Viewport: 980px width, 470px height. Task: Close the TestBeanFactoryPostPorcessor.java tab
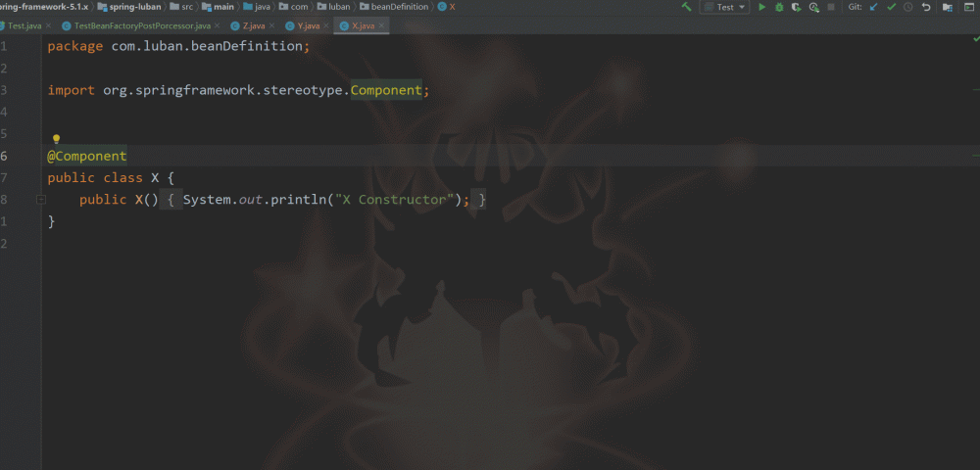pos(217,25)
